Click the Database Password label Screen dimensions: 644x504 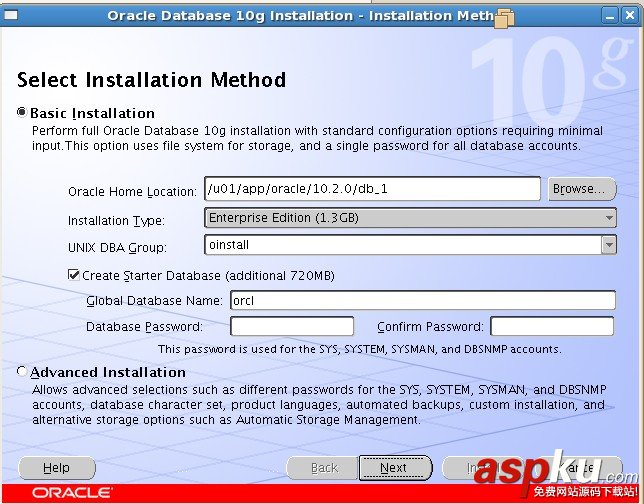tap(144, 327)
